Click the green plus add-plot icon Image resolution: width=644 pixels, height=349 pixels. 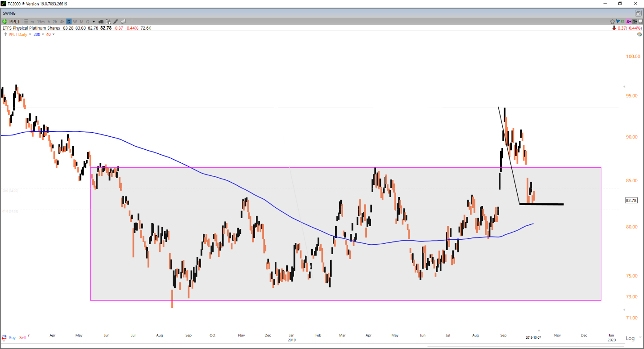pyautogui.click(x=4, y=22)
